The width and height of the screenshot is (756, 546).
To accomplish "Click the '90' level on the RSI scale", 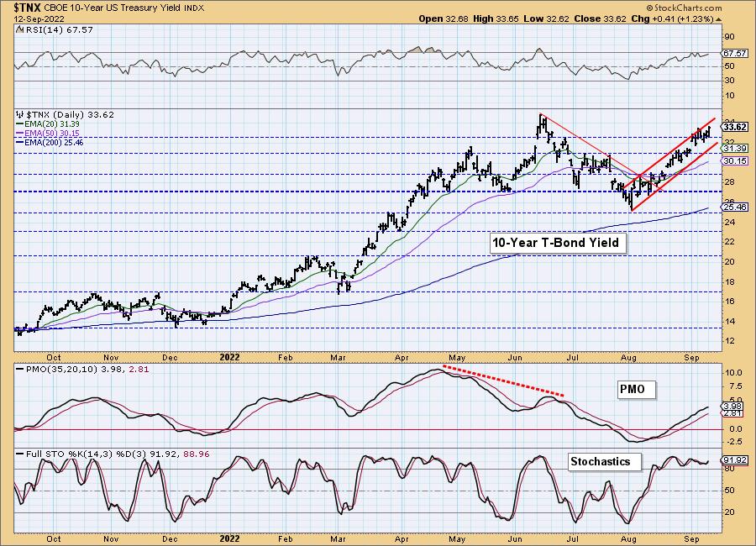I will (729, 37).
